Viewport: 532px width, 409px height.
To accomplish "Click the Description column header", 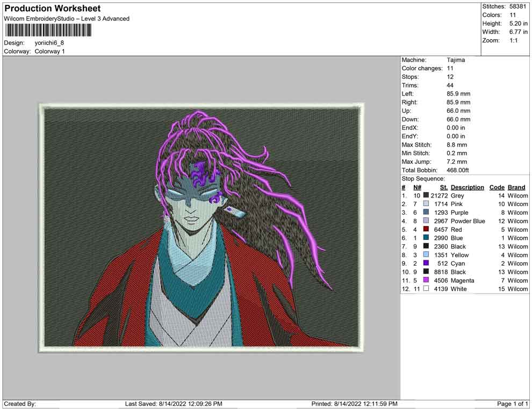I will click(x=467, y=187).
